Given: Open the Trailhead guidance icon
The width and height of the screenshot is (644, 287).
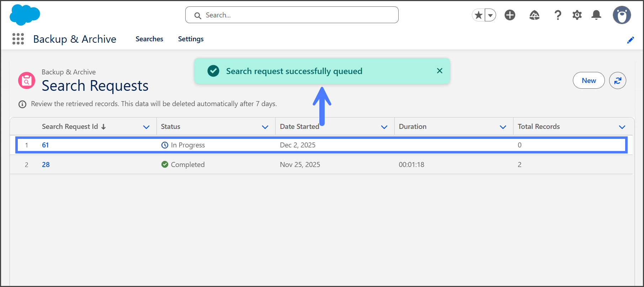Looking at the screenshot, I should pos(534,15).
